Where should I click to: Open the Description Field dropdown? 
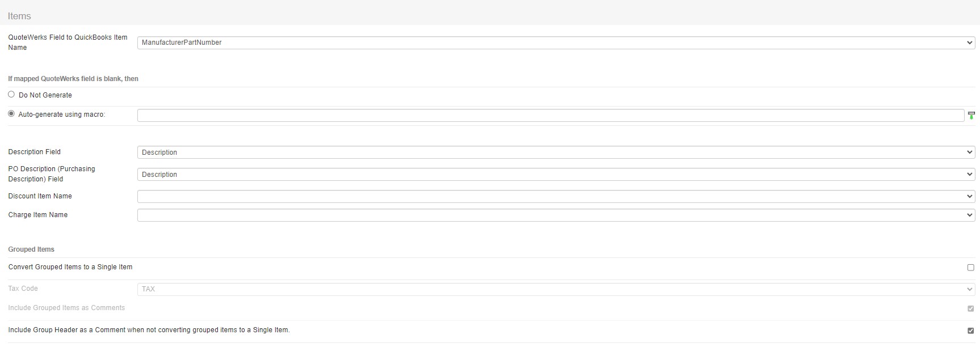tap(556, 153)
